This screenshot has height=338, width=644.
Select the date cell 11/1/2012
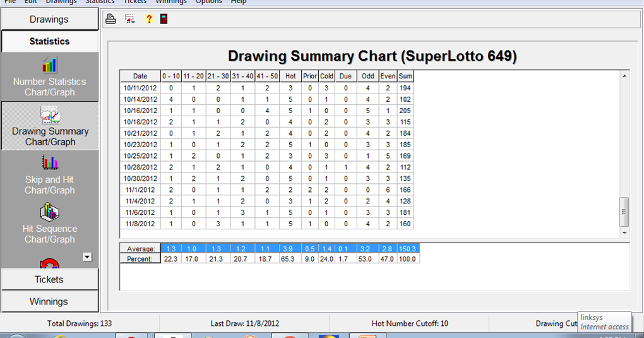coord(140,190)
